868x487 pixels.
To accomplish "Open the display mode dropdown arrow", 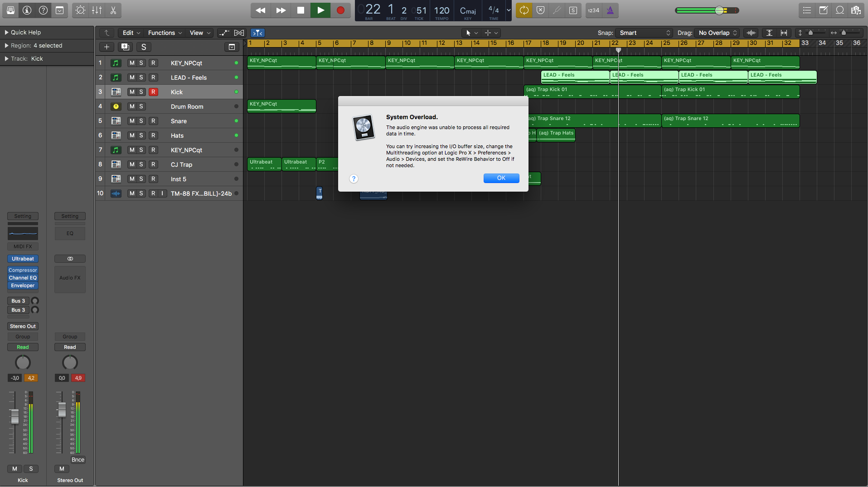I will [x=508, y=10].
